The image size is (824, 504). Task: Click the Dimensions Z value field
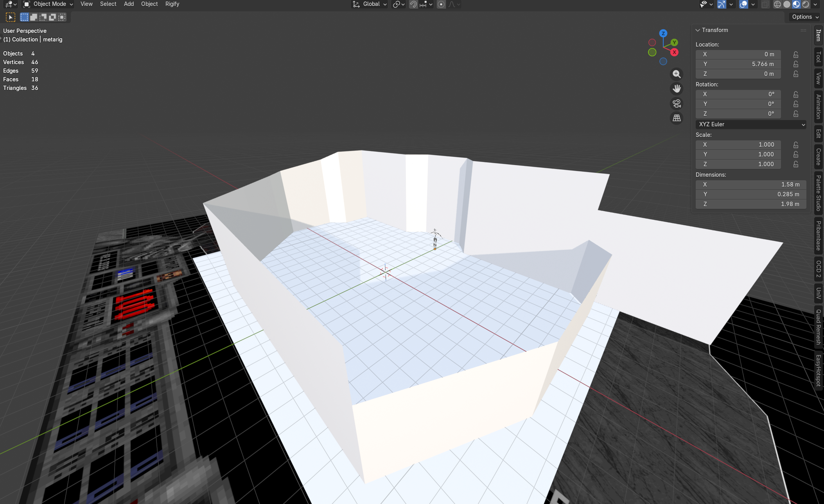pyautogui.click(x=751, y=204)
